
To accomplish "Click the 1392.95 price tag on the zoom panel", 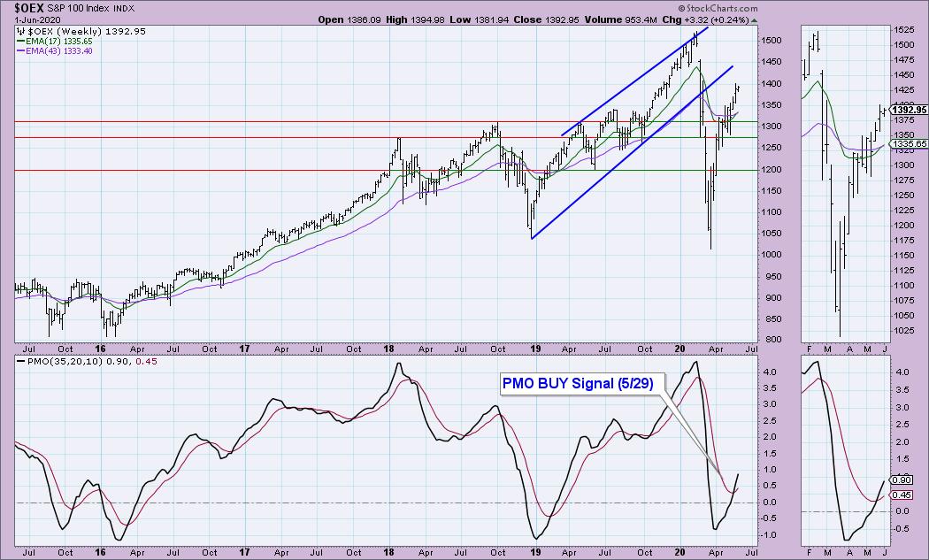I will [909, 111].
